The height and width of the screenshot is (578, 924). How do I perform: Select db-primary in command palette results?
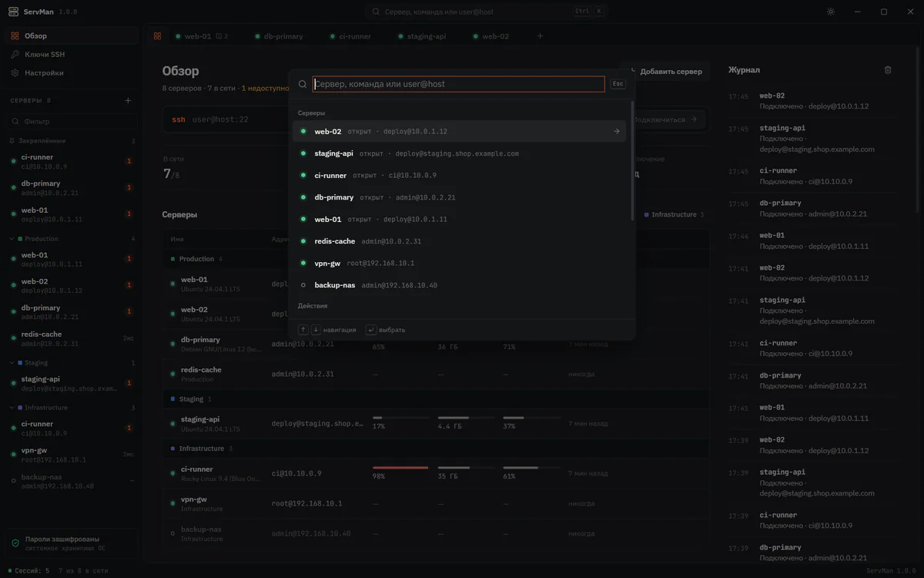pos(459,197)
